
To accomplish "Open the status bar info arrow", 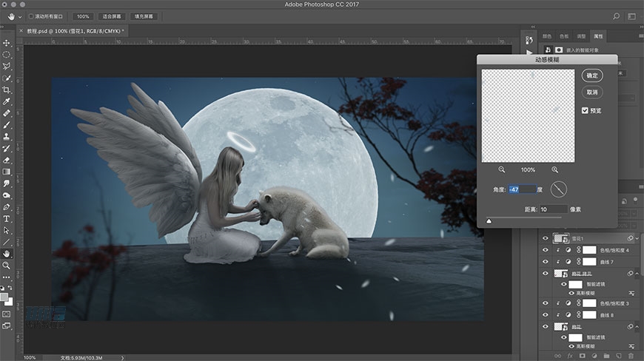I will tap(122, 358).
